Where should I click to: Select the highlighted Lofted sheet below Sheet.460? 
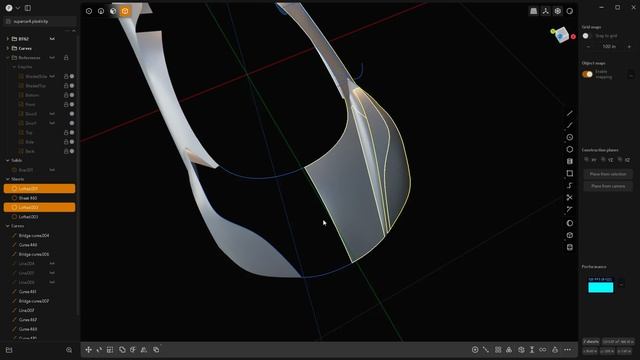[40, 207]
